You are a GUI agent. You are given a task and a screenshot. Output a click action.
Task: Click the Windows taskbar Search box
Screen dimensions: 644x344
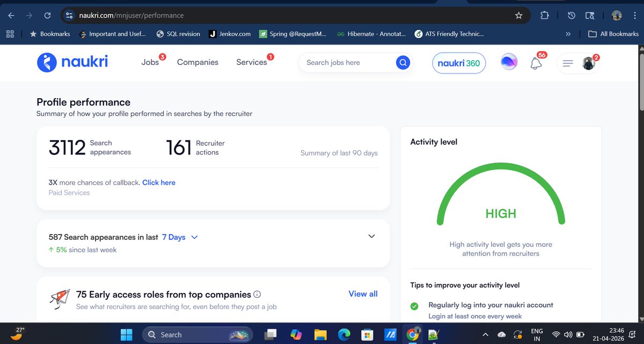click(197, 334)
